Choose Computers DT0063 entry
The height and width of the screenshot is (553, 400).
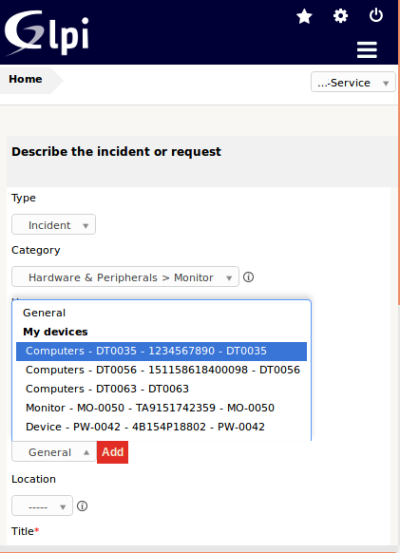point(161,389)
